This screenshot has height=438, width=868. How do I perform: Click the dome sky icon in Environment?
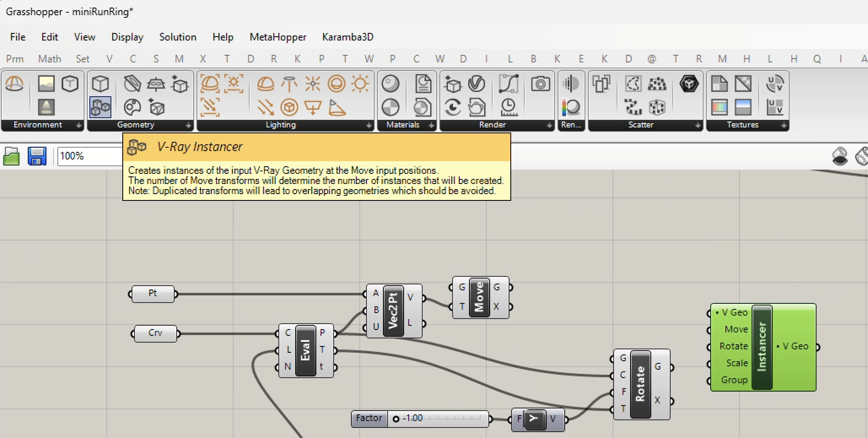point(15,84)
